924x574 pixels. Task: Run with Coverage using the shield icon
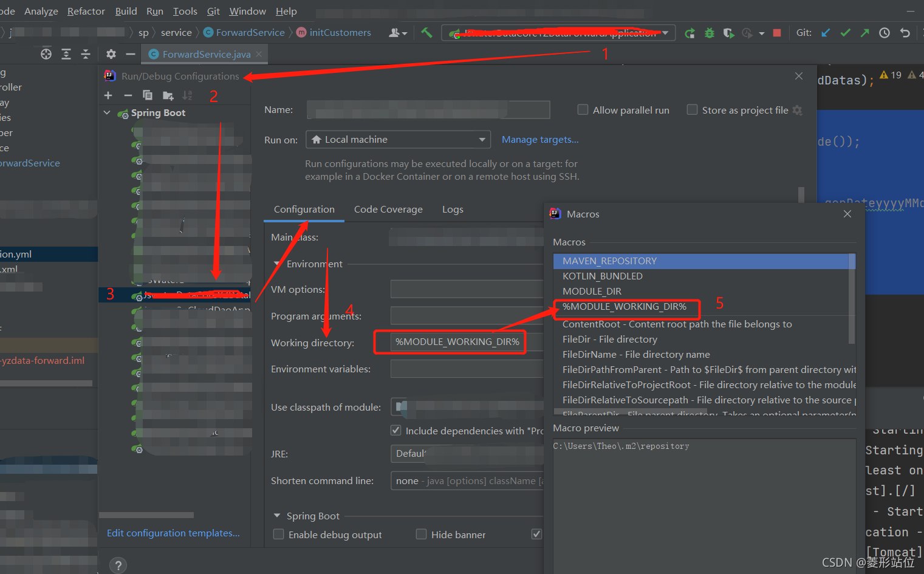pyautogui.click(x=728, y=33)
